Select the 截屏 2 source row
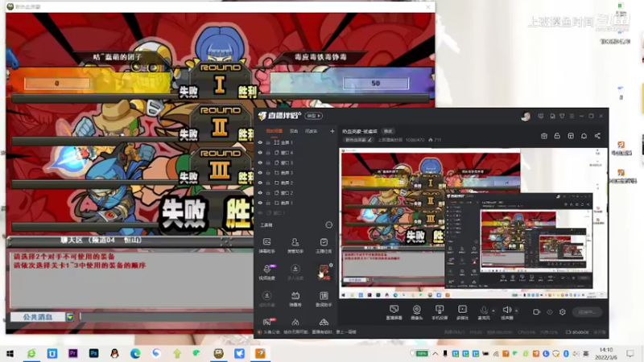 pos(295,183)
